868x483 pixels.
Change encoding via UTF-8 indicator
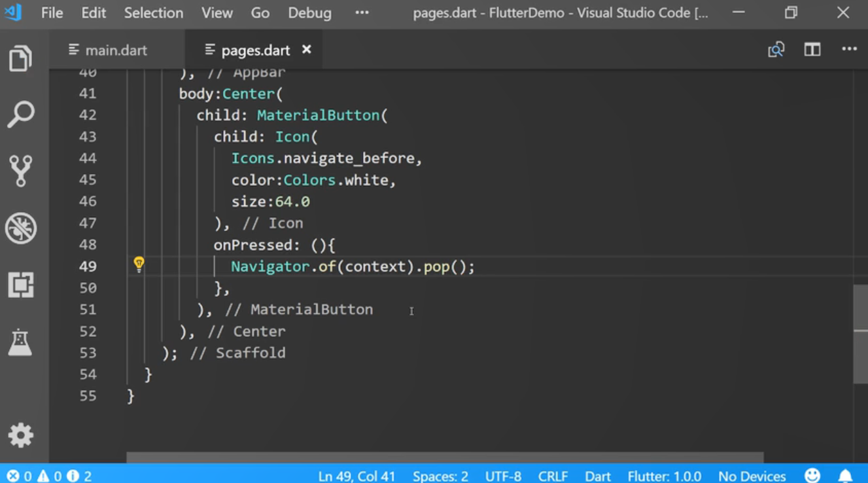pyautogui.click(x=503, y=476)
